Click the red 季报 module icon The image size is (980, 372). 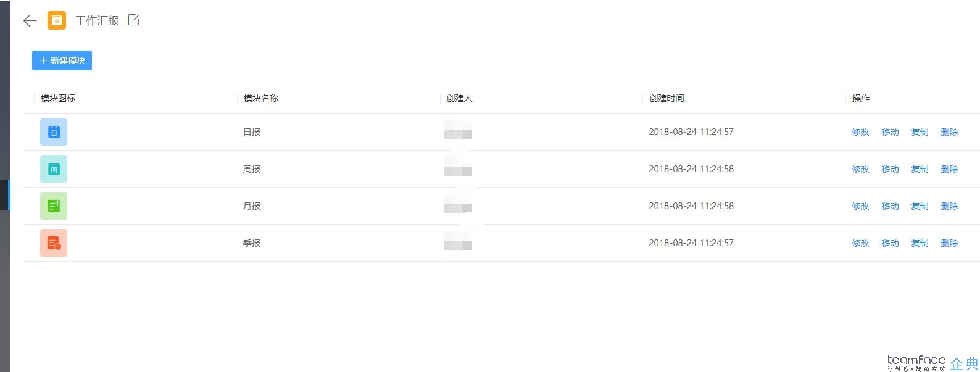[x=54, y=243]
